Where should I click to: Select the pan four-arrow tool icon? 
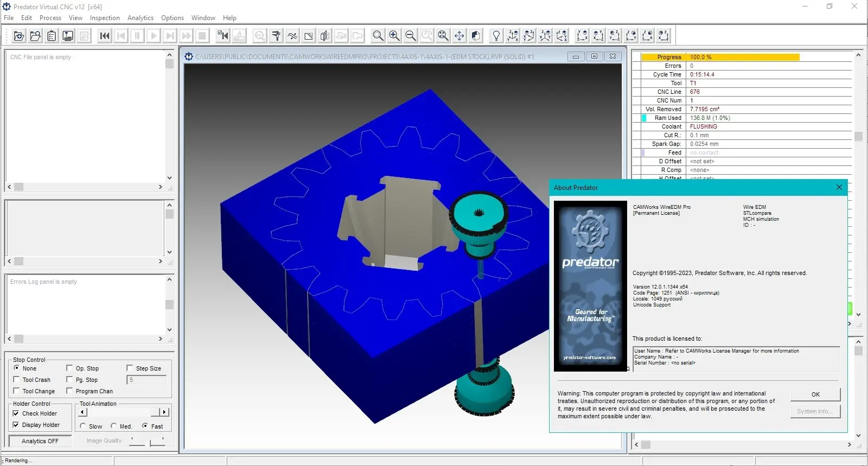[x=459, y=36]
